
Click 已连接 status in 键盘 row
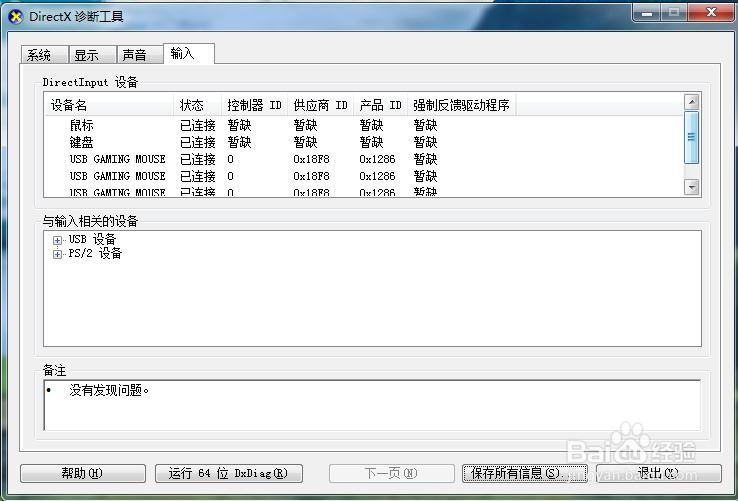[198, 142]
